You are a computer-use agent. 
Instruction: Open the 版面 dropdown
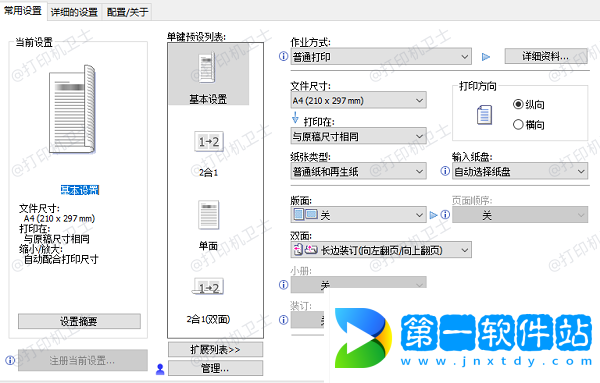[359, 215]
